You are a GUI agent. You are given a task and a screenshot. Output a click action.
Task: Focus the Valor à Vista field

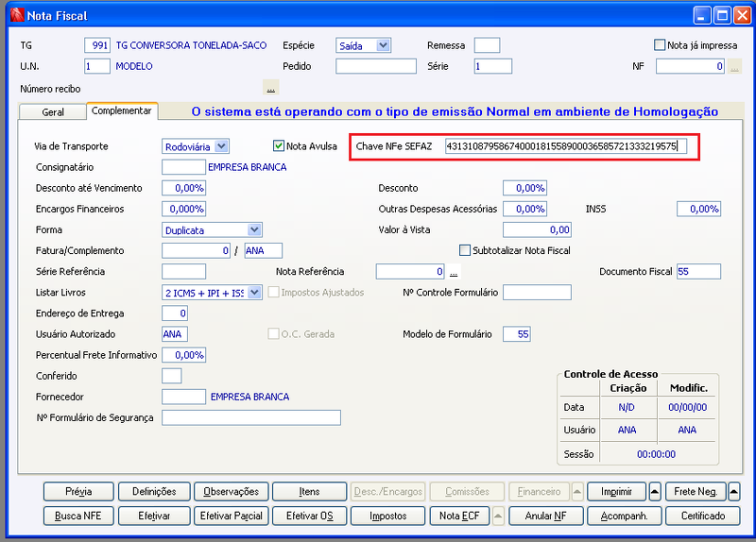537,229
